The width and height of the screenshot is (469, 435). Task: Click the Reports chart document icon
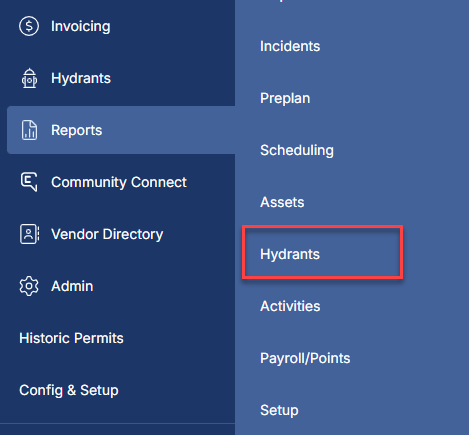(x=29, y=130)
